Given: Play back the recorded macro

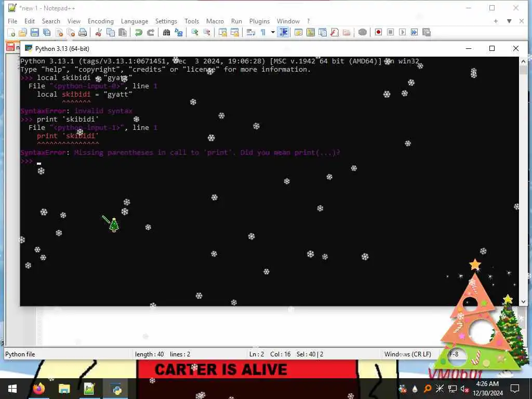Looking at the screenshot, I should pos(403,32).
